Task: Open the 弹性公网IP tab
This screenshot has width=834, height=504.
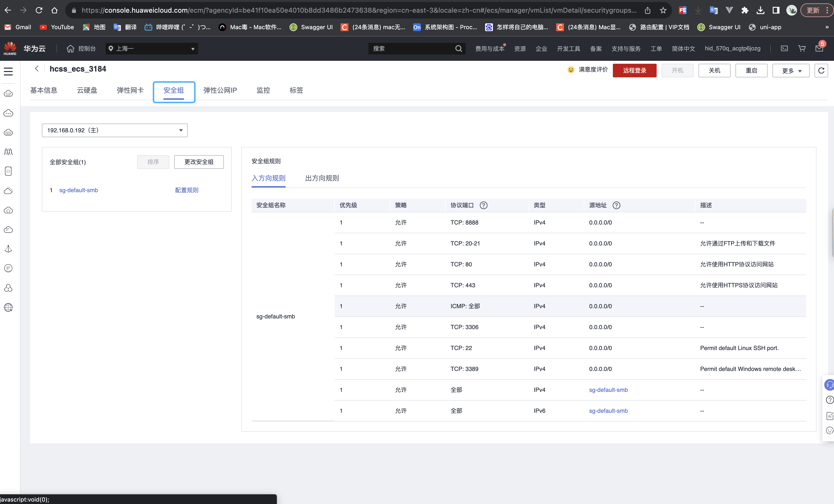Action: tap(220, 90)
